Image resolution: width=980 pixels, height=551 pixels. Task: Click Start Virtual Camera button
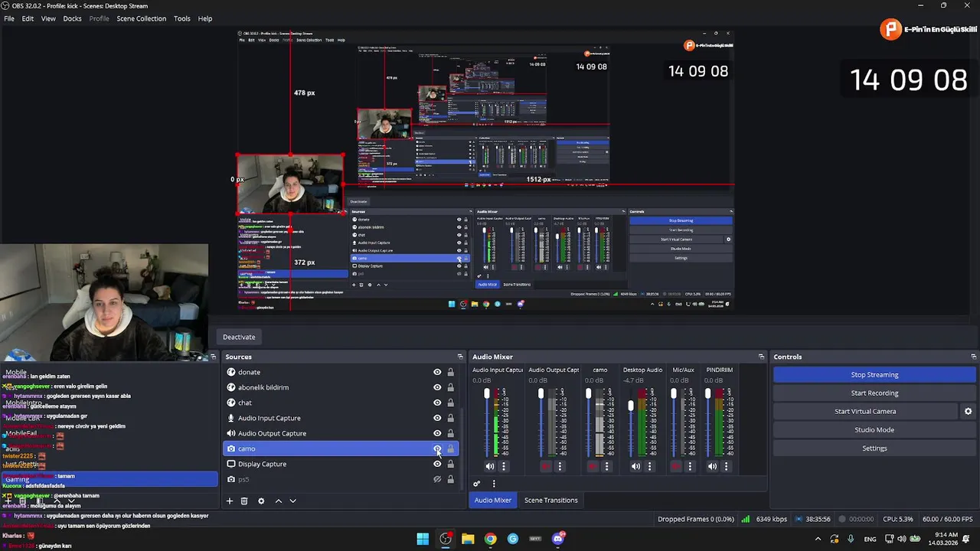pyautogui.click(x=865, y=411)
